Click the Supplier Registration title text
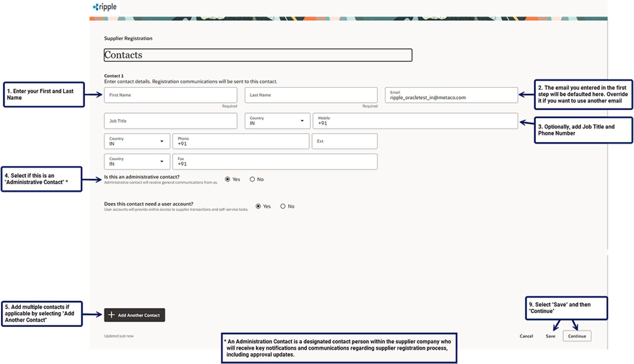634x364 pixels. 128,38
